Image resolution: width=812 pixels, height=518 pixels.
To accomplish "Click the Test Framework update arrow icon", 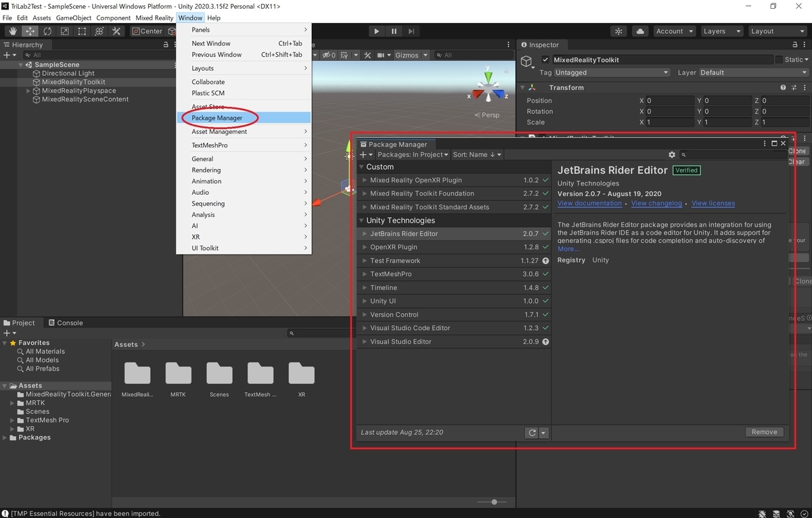I will pyautogui.click(x=545, y=261).
